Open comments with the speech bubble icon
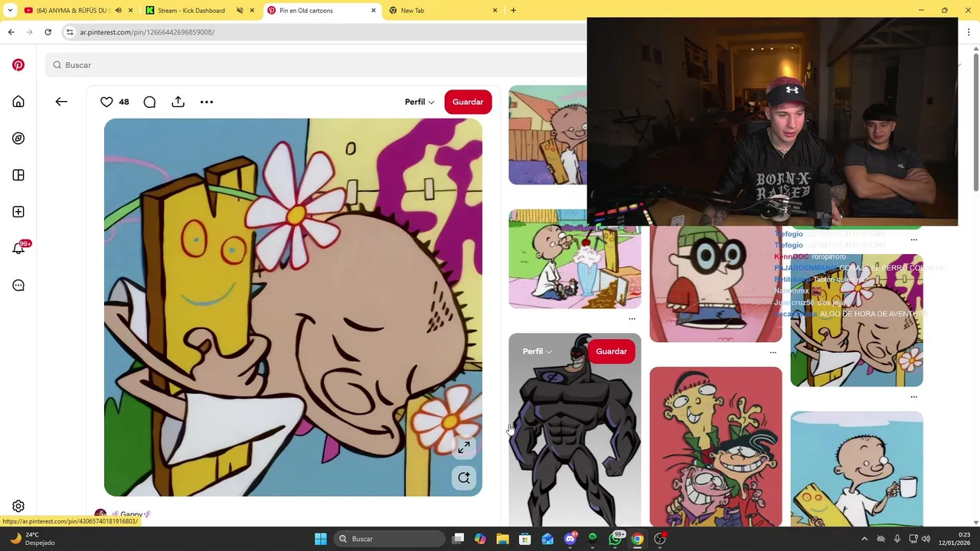980x551 pixels. click(149, 102)
